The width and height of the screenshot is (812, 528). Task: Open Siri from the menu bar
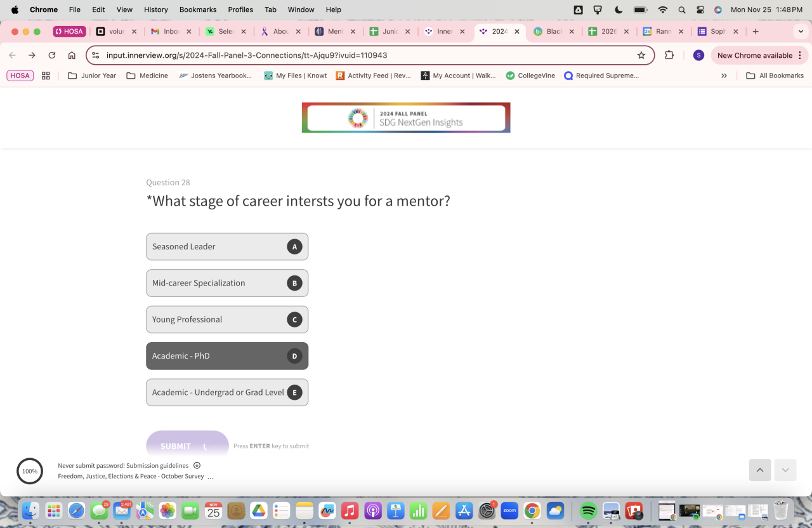click(x=718, y=10)
